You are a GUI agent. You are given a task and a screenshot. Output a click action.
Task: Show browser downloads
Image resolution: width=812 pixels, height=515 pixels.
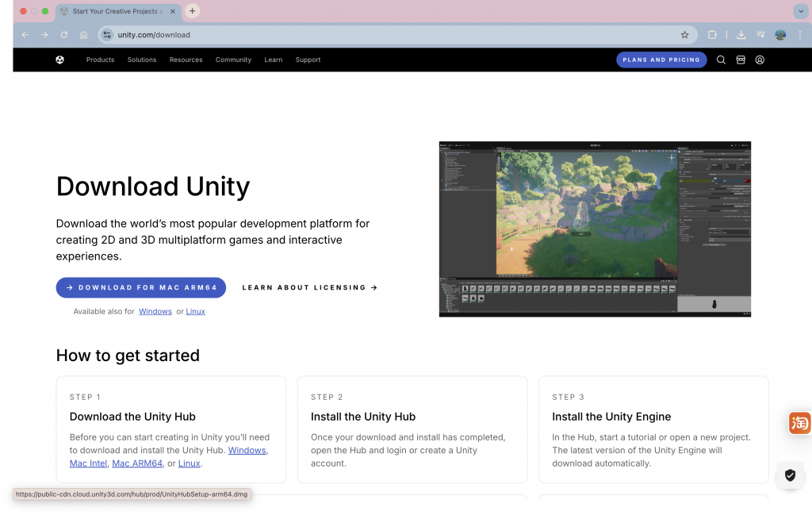coord(741,35)
